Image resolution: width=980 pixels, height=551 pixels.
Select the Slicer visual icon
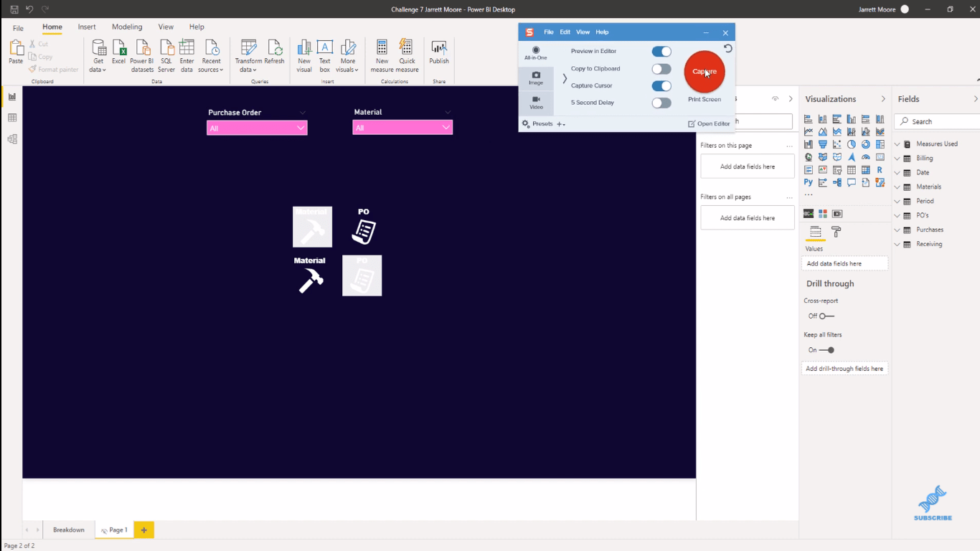coord(837,170)
